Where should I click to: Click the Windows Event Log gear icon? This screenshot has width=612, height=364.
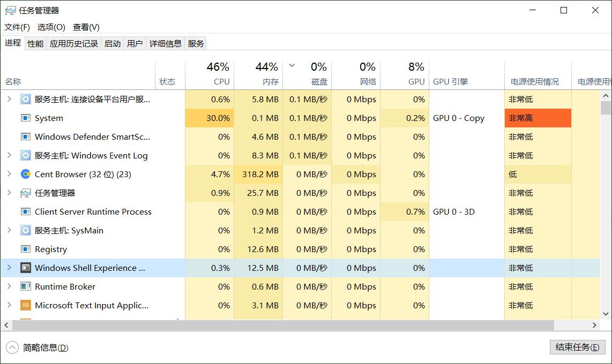click(26, 155)
